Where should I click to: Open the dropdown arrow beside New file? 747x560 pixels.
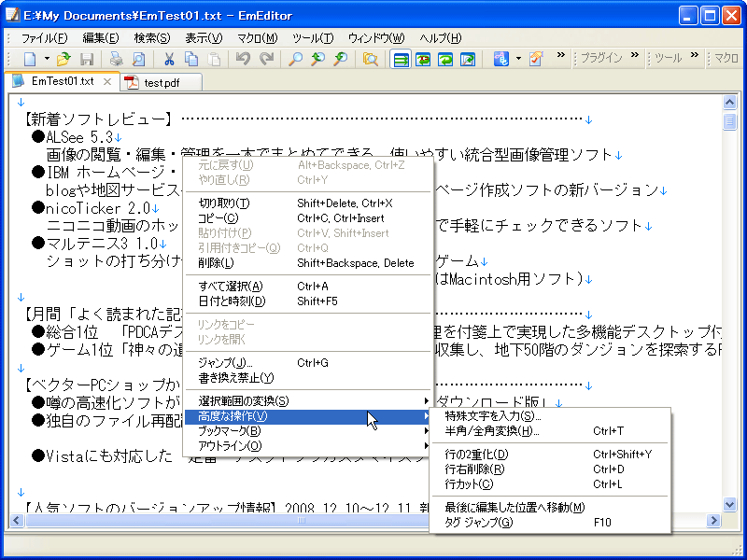click(47, 59)
